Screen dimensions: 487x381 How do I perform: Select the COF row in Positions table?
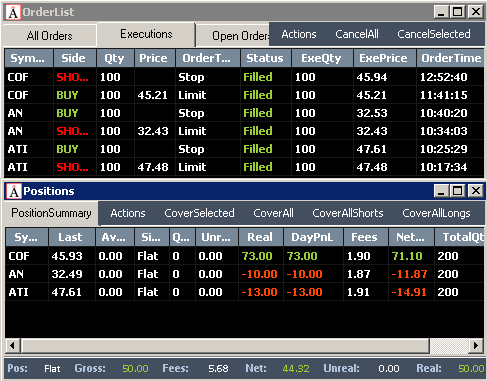(x=245, y=256)
